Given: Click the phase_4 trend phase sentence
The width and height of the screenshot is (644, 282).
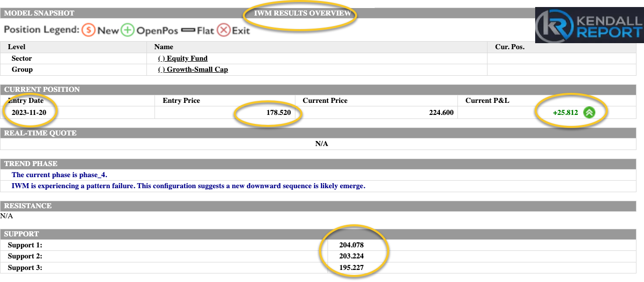Looking at the screenshot, I should click(x=60, y=175).
